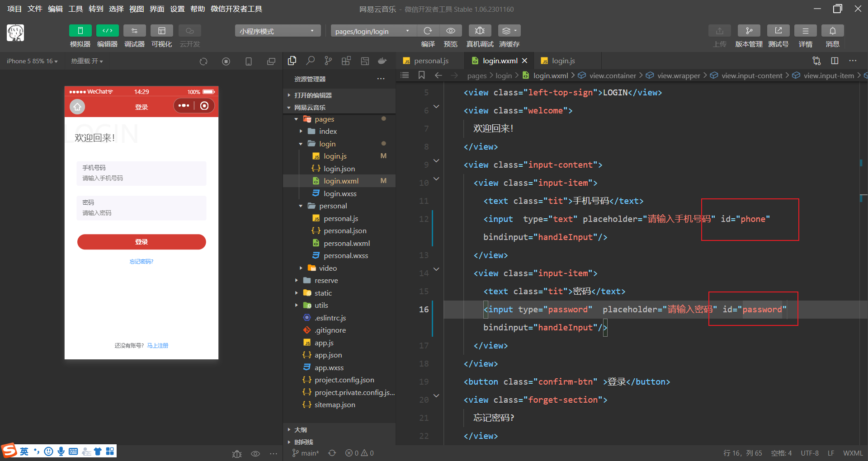Screen dimensions: 868x461
Task: Expand the video folder
Action: coord(339,268)
